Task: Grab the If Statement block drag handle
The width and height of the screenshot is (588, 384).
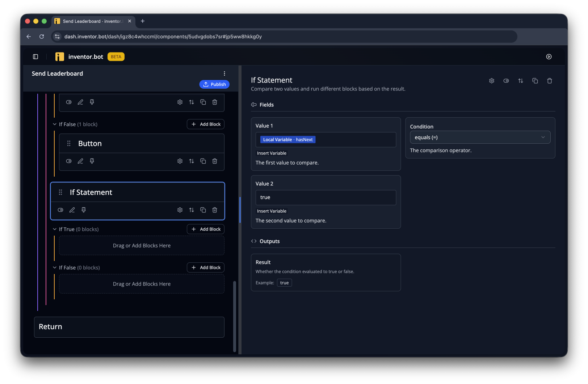Action: tap(60, 192)
